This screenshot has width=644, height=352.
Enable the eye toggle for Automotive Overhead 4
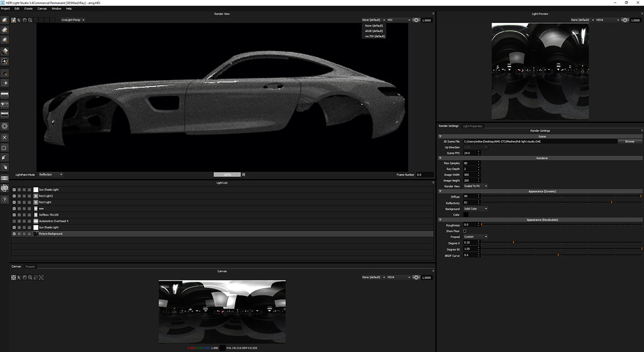(x=14, y=221)
